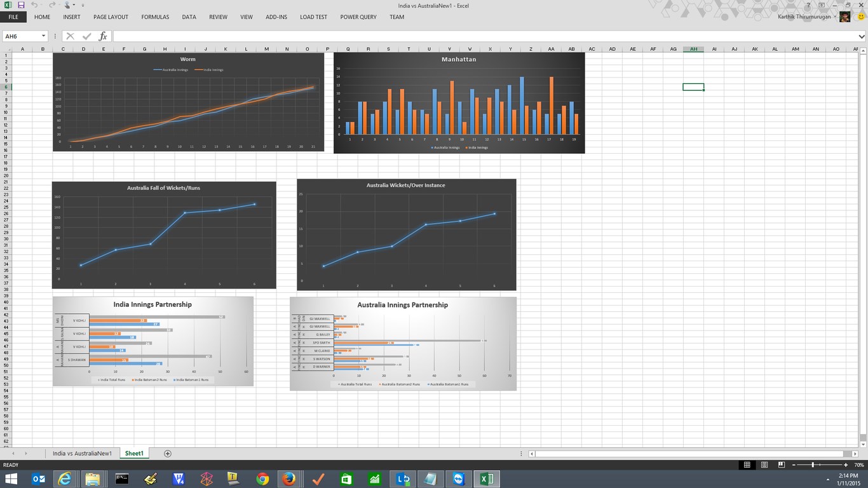Click the Save icon in quick access toolbar
Screen dimensions: 868x488
coord(21,5)
